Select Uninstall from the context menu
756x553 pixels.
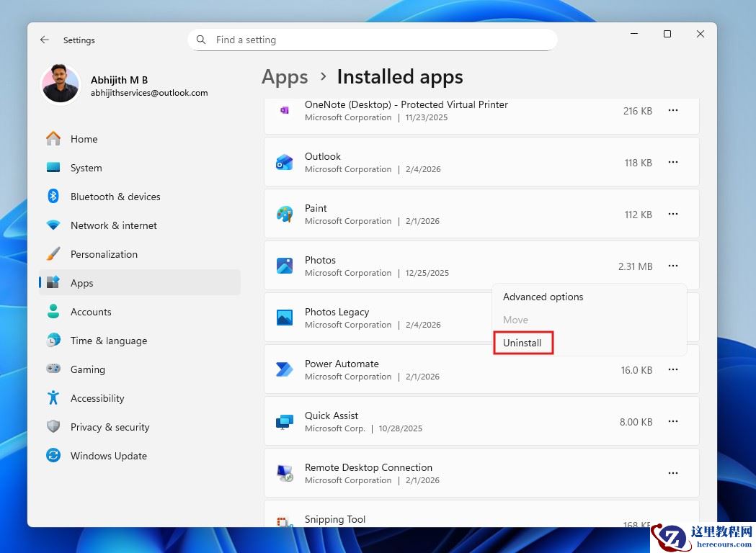tap(522, 343)
